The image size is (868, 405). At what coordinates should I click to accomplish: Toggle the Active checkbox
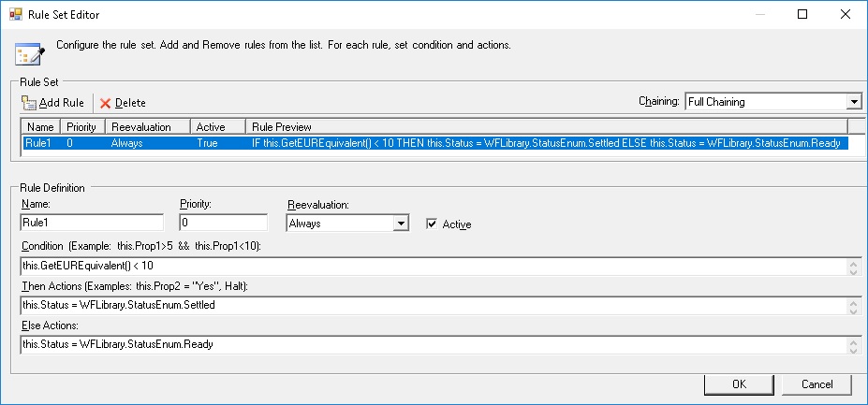pyautogui.click(x=432, y=224)
